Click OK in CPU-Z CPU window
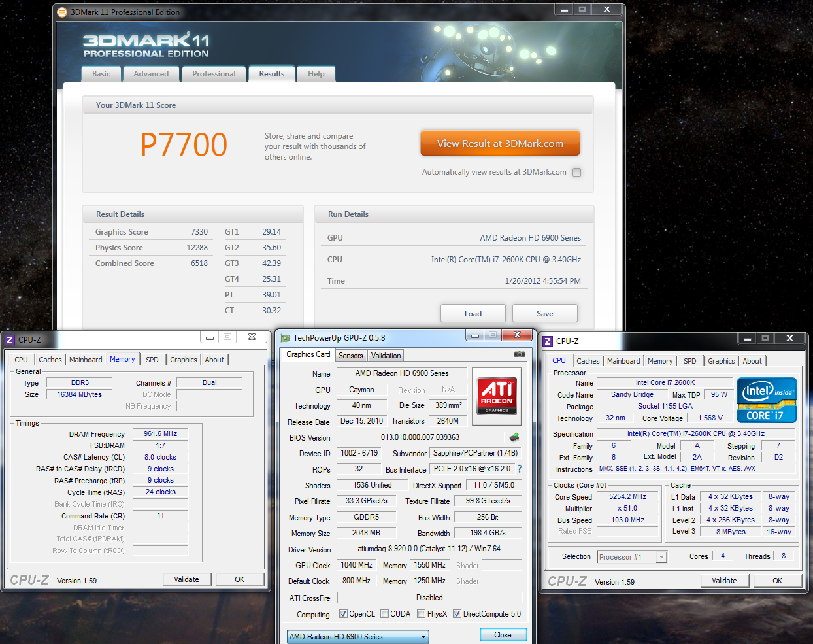The height and width of the screenshot is (644, 813). click(x=778, y=581)
